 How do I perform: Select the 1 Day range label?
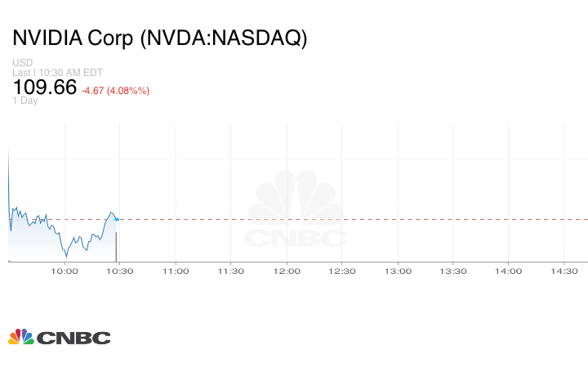pos(25,101)
